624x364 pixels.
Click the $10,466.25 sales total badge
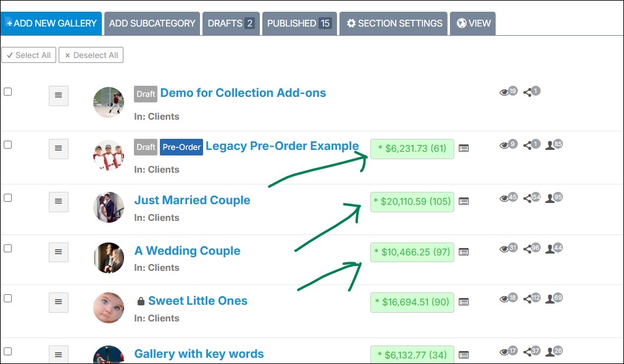(412, 252)
